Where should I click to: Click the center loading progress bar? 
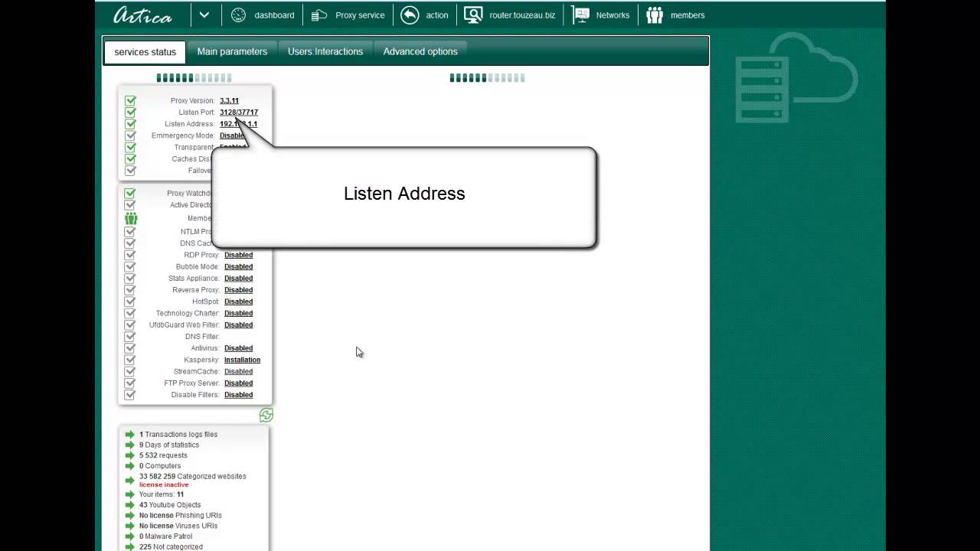click(487, 78)
